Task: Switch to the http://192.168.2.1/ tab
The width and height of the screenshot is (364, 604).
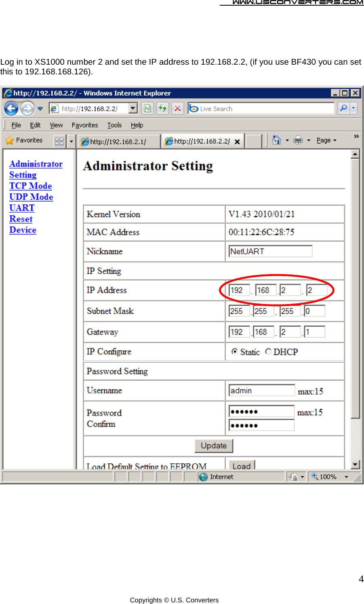Action: 118,141
